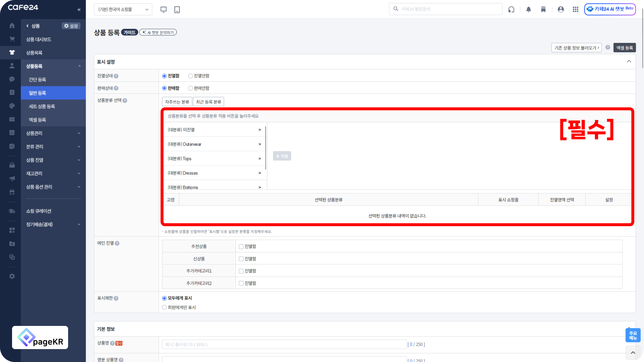Click the headset support icon

coord(511,9)
